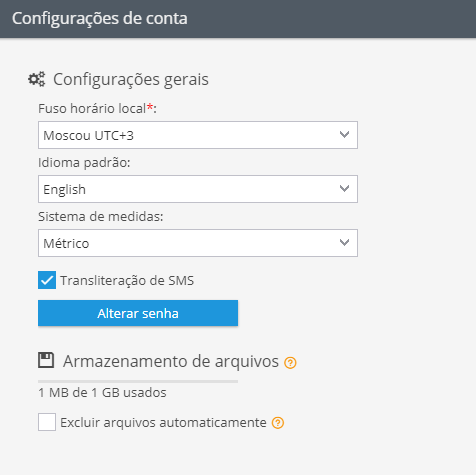Open the Sistema de medidas dropdown
The image size is (476, 475).
[198, 243]
